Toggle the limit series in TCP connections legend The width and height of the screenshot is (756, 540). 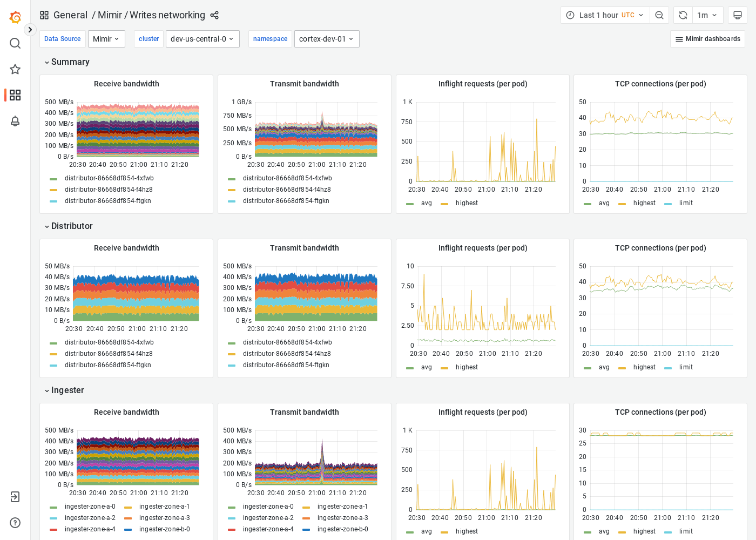click(685, 203)
